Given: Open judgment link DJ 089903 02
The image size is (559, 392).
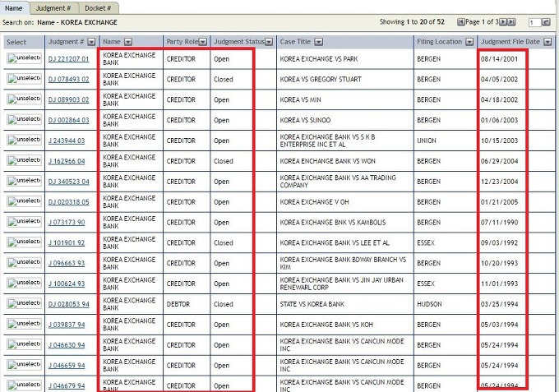Looking at the screenshot, I should [x=68, y=99].
